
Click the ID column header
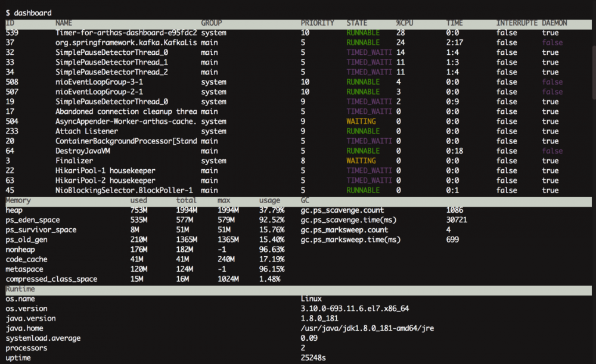[x=10, y=23]
